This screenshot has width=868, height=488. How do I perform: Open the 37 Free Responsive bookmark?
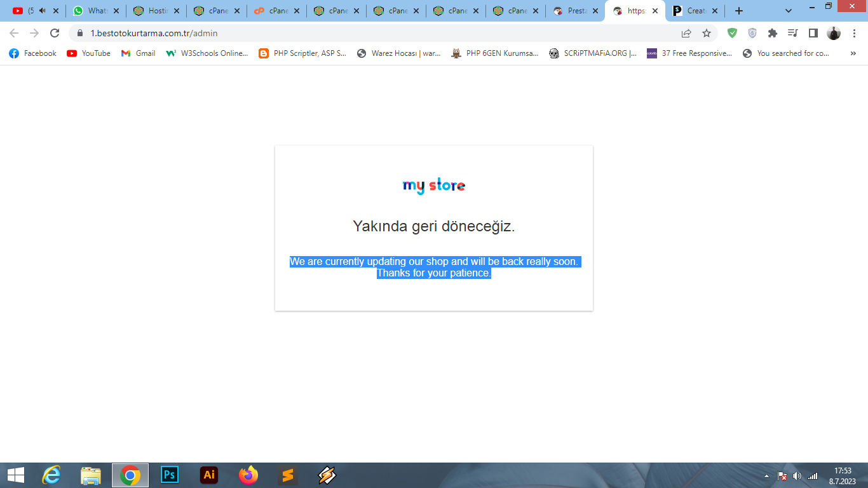(x=689, y=53)
